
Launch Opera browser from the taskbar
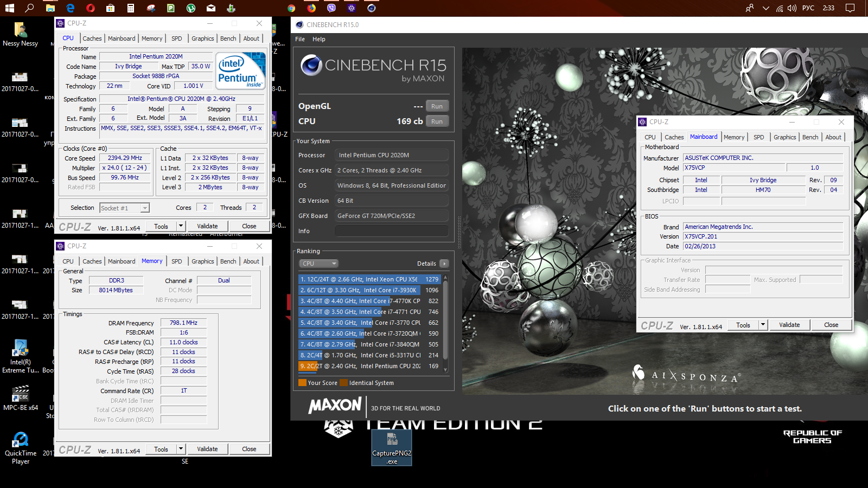click(91, 8)
